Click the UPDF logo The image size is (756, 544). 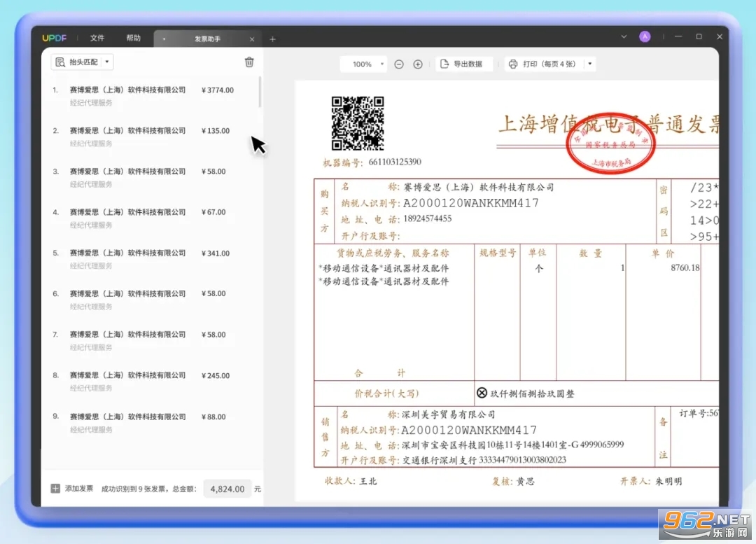coord(54,38)
